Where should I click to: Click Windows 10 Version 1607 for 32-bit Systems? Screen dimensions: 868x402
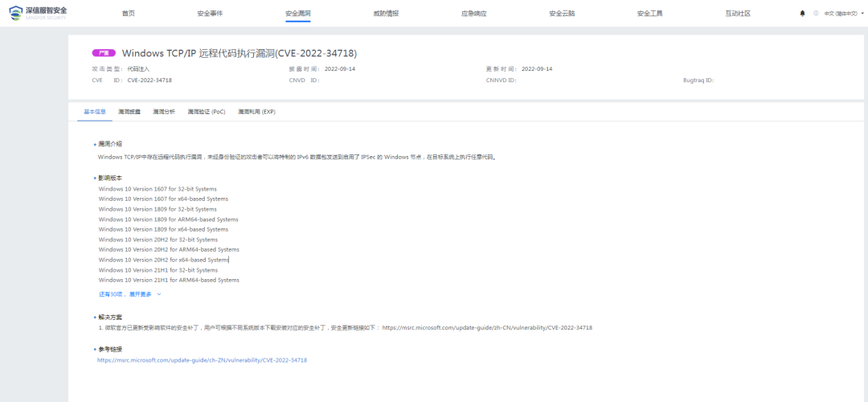point(158,189)
